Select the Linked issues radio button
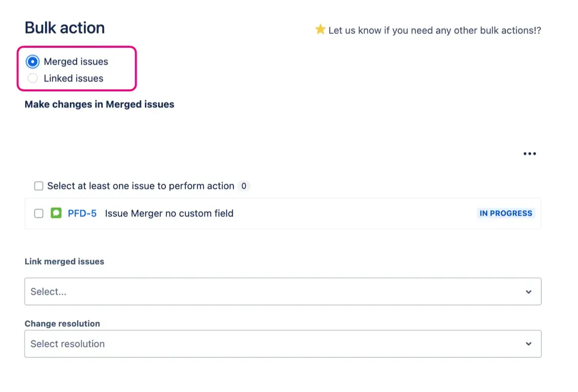Image resolution: width=578 pixels, height=392 pixels. 32,78
